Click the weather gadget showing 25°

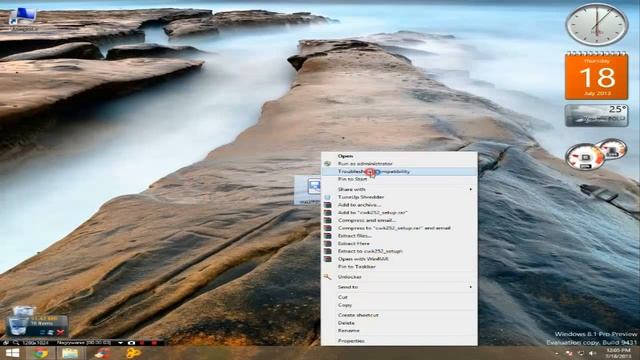[x=596, y=116]
